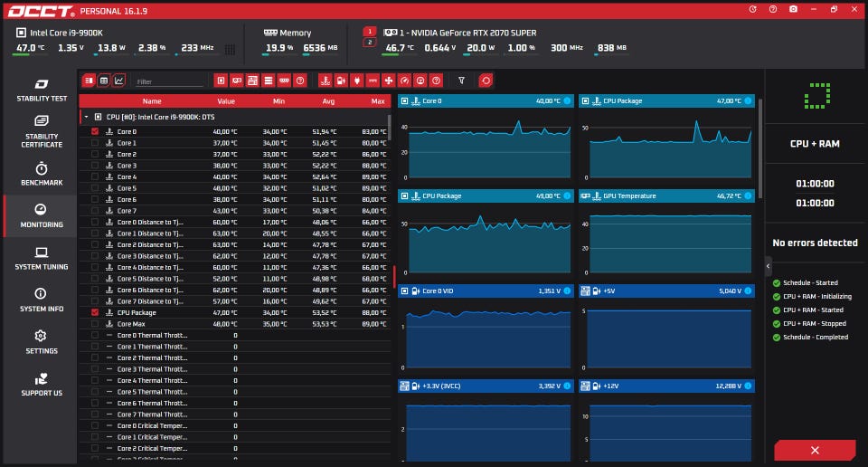The width and height of the screenshot is (868, 467).
Task: Open the Stability Test section
Action: click(x=41, y=91)
